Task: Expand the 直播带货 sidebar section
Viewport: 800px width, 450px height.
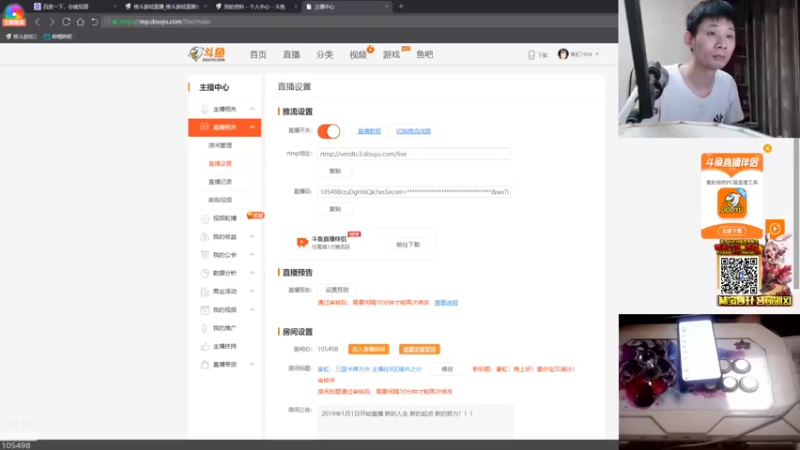Action: tap(252, 365)
